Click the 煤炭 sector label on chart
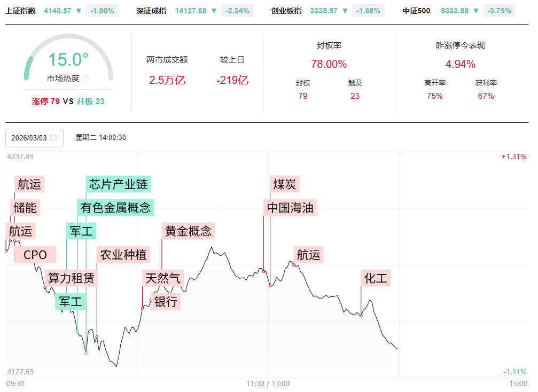 point(284,184)
